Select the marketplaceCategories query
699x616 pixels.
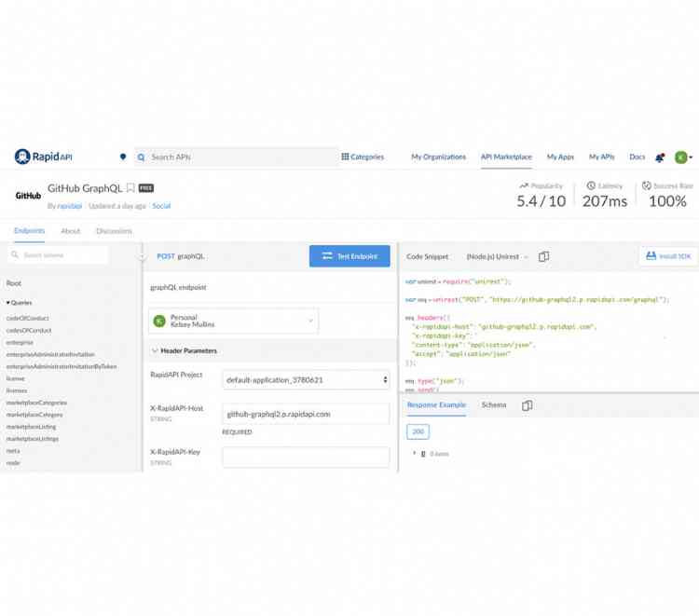point(36,403)
